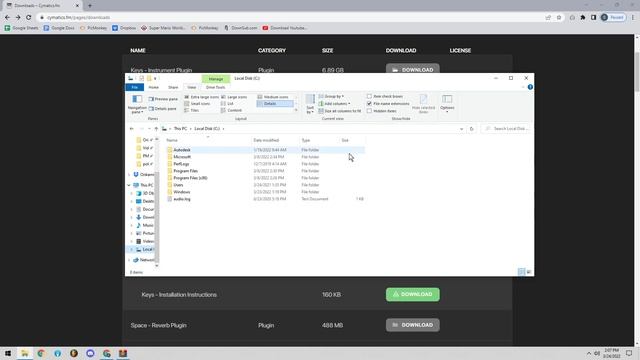Open the Sort by dropdown
Image resolution: width=640 pixels, height=360 pixels.
point(310,104)
